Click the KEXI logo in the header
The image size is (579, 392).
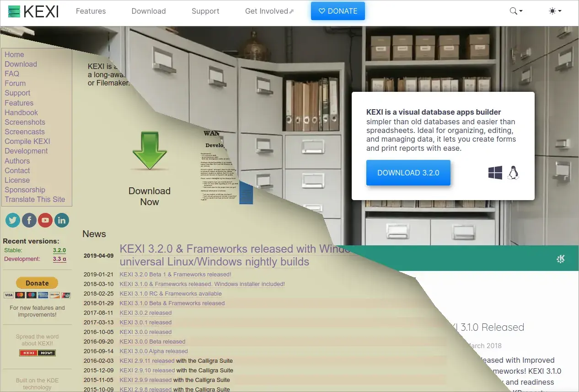click(x=33, y=11)
